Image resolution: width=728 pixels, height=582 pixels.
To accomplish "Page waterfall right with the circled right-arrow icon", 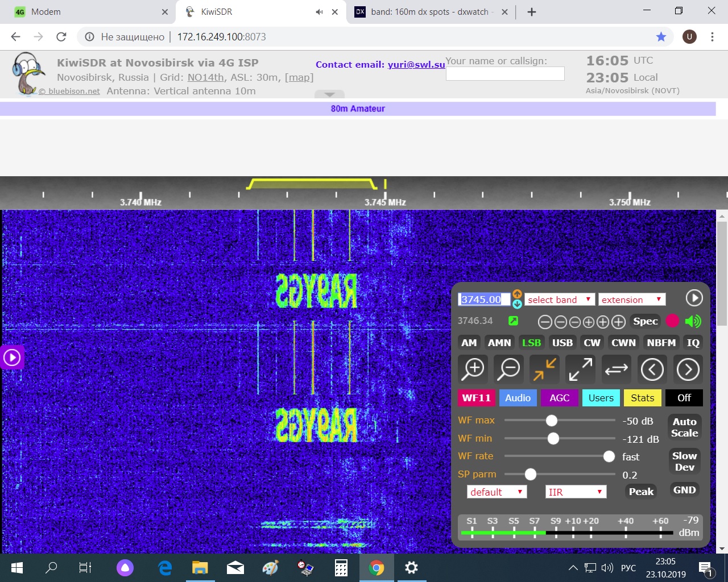I will [688, 369].
